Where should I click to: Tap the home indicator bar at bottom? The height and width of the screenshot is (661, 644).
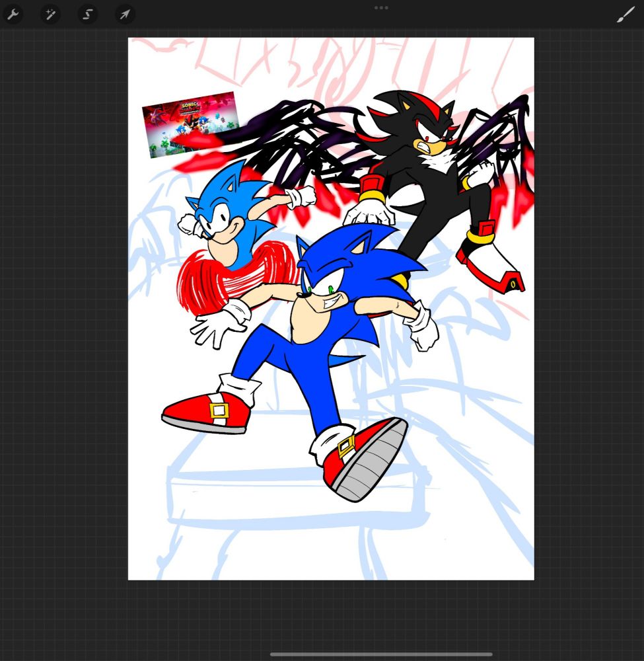[x=381, y=654]
